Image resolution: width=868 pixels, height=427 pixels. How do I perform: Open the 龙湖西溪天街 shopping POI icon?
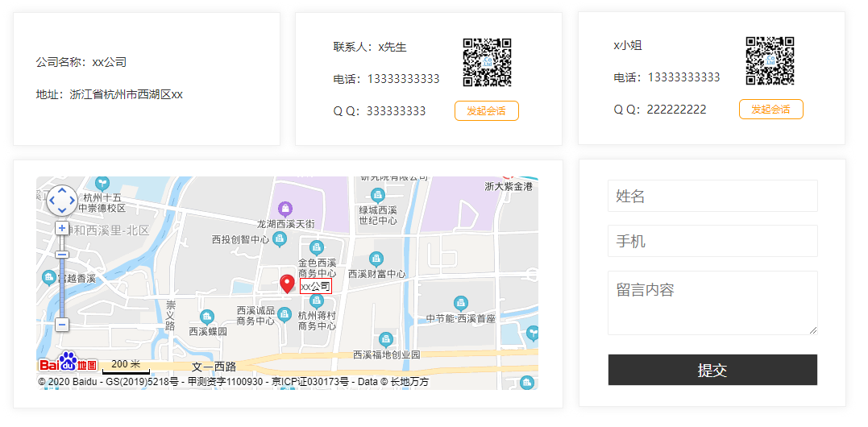click(x=284, y=209)
